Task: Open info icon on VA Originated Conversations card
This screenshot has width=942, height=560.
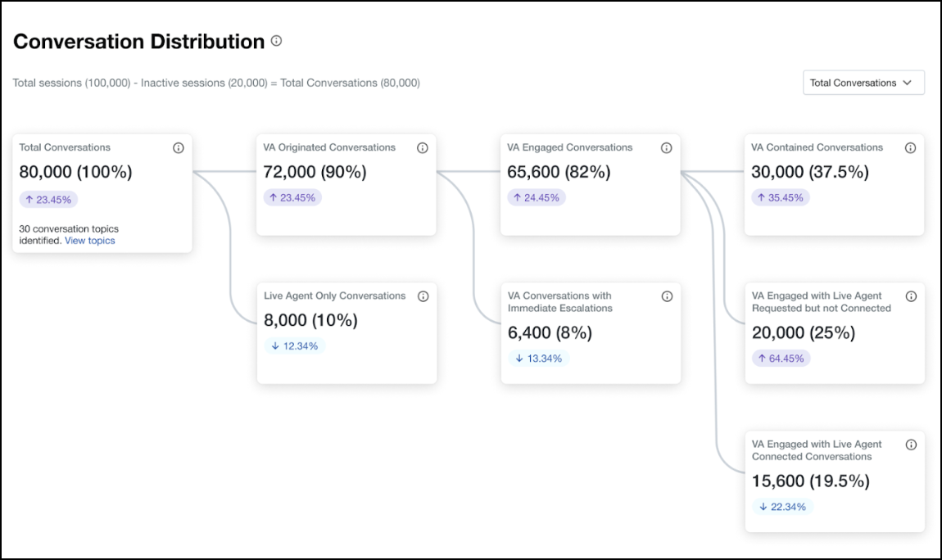Action: pyautogui.click(x=423, y=148)
